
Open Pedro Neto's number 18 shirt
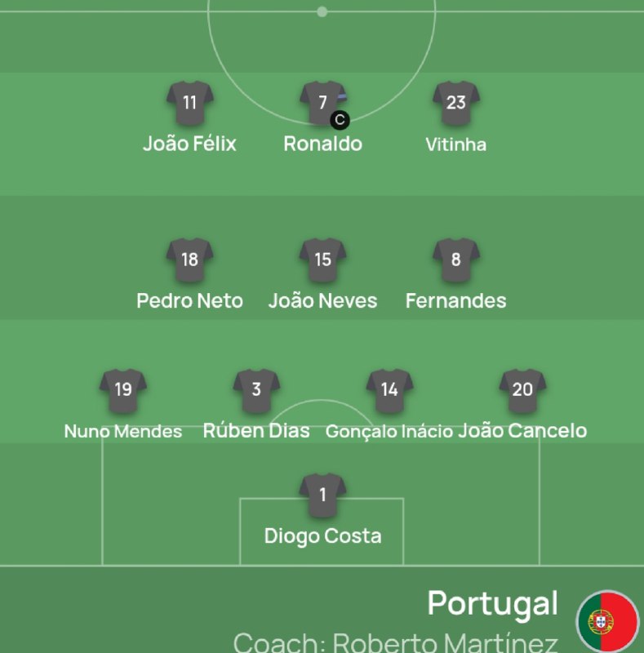pyautogui.click(x=190, y=260)
